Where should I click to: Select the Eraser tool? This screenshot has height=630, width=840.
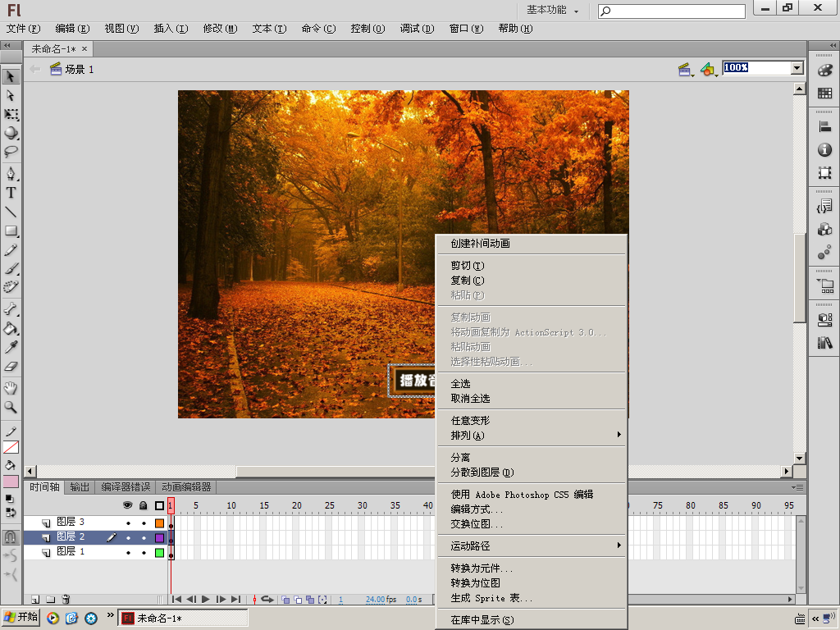pos(11,367)
